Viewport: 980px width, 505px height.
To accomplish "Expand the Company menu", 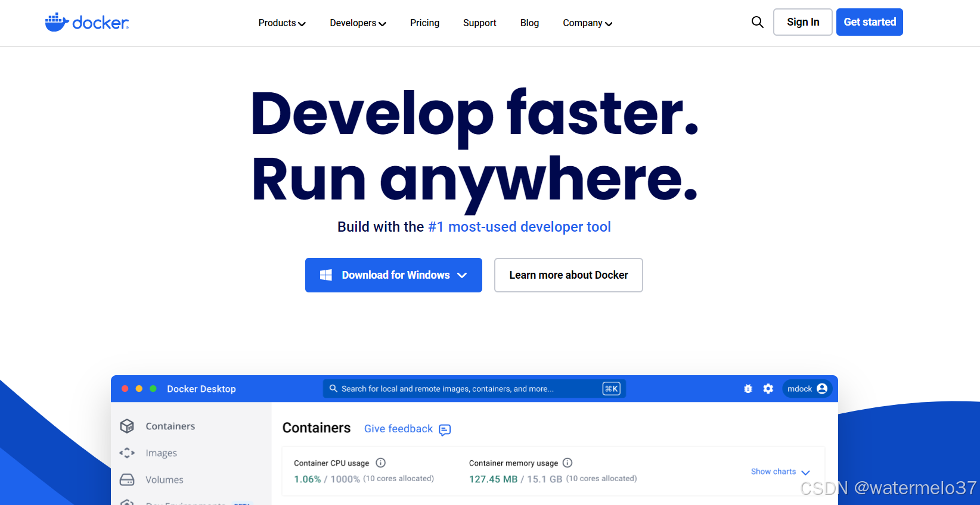I will point(588,23).
